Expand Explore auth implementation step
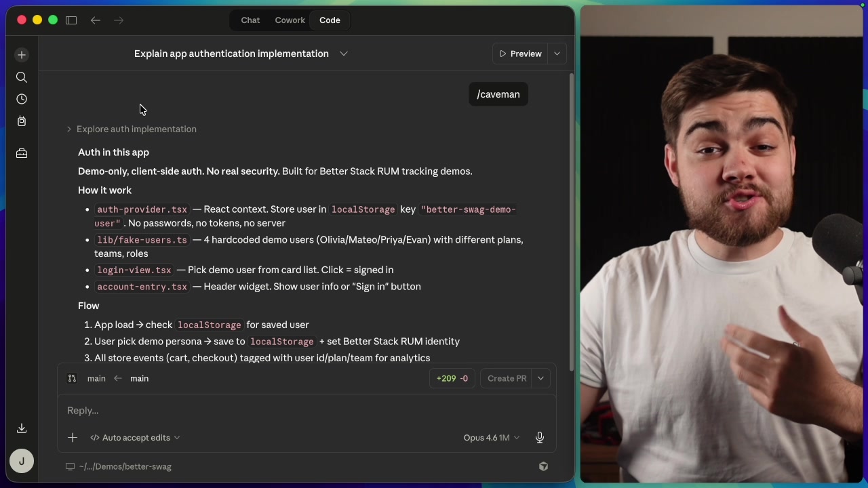The width and height of the screenshot is (868, 488). click(132, 129)
